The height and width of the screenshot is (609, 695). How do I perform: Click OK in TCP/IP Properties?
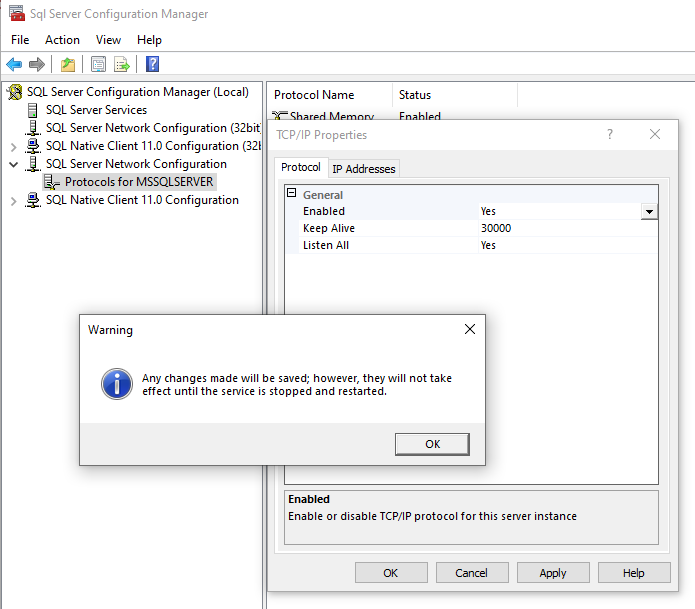click(391, 573)
